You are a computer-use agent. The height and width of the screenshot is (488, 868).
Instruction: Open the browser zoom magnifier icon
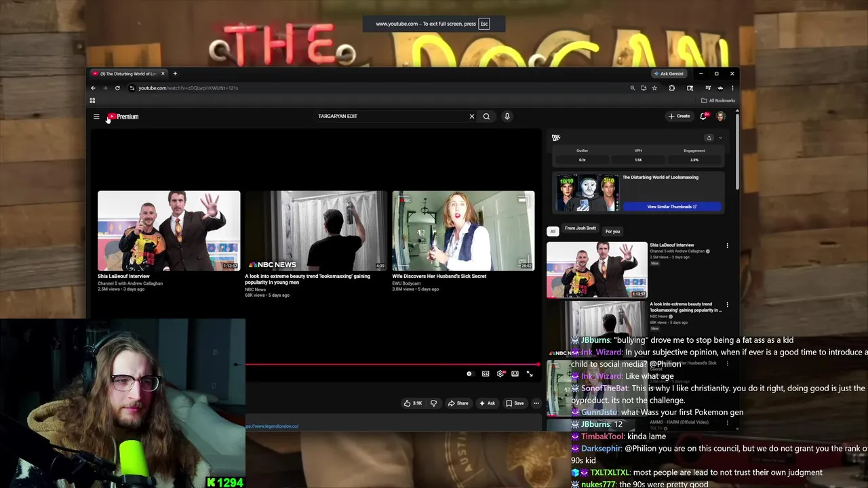633,88
